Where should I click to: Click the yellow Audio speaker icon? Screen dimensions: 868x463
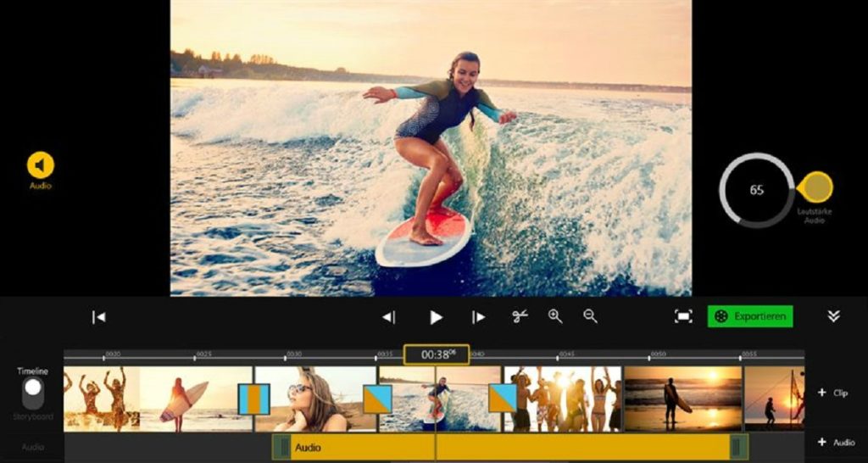click(x=41, y=165)
